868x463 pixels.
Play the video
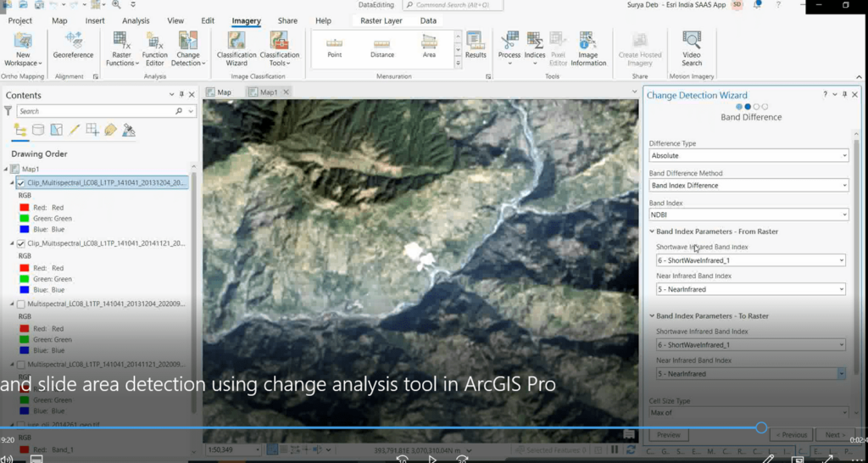click(431, 459)
